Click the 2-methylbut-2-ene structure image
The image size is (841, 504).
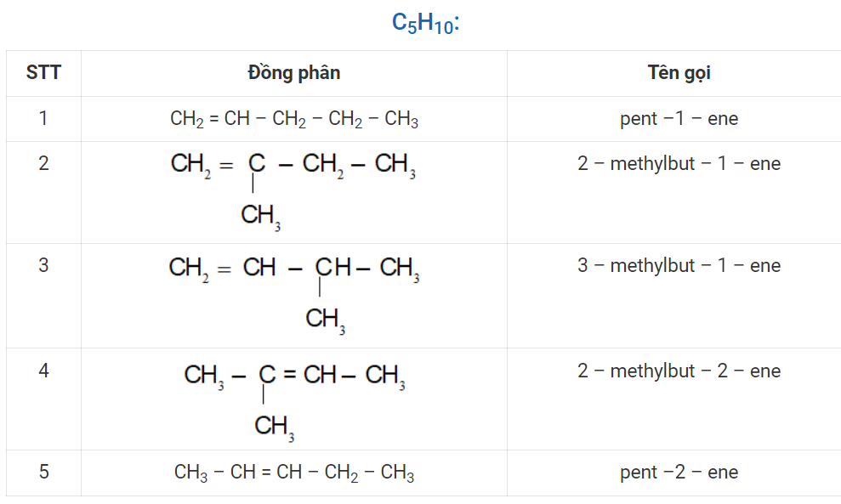click(294, 403)
